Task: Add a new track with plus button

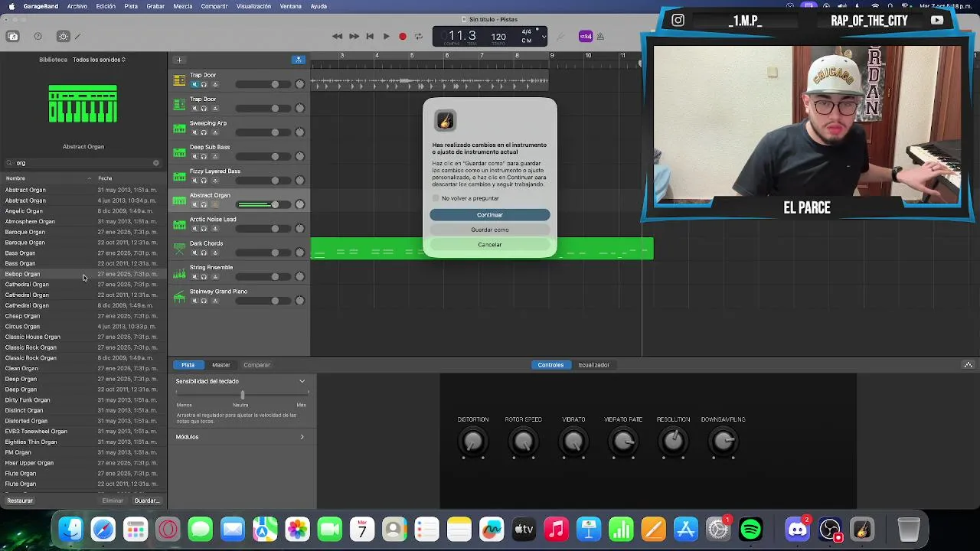Action: click(x=179, y=60)
